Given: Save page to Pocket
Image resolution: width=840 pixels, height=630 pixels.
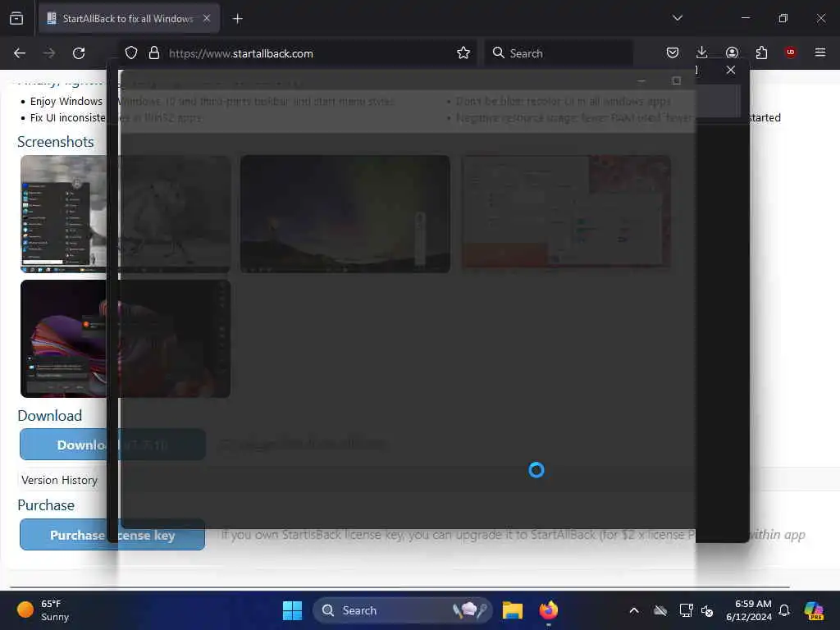Looking at the screenshot, I should pos(673,52).
